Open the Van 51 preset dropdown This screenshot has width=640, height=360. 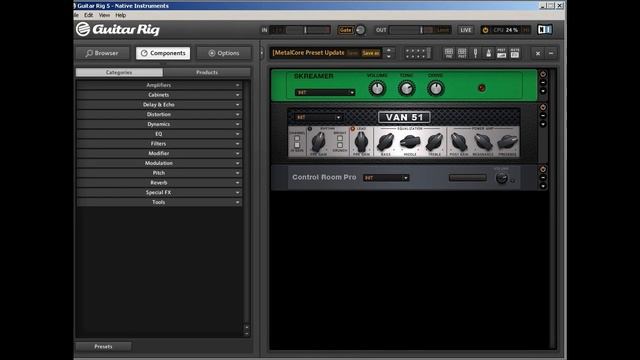point(318,117)
